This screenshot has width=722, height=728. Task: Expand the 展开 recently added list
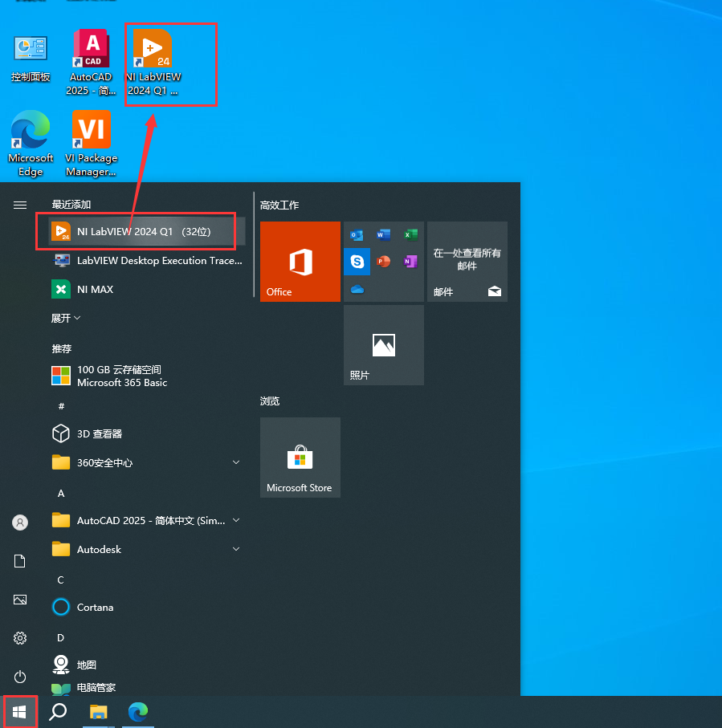pyautogui.click(x=66, y=318)
